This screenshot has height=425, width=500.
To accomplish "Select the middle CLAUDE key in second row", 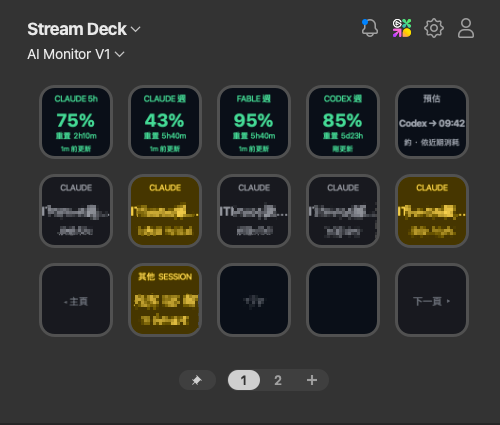I will pyautogui.click(x=254, y=211).
